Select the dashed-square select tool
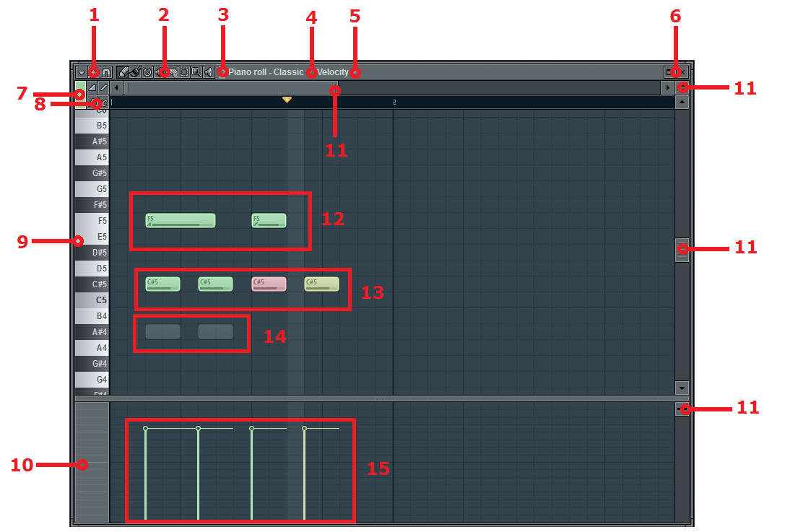 (184, 72)
